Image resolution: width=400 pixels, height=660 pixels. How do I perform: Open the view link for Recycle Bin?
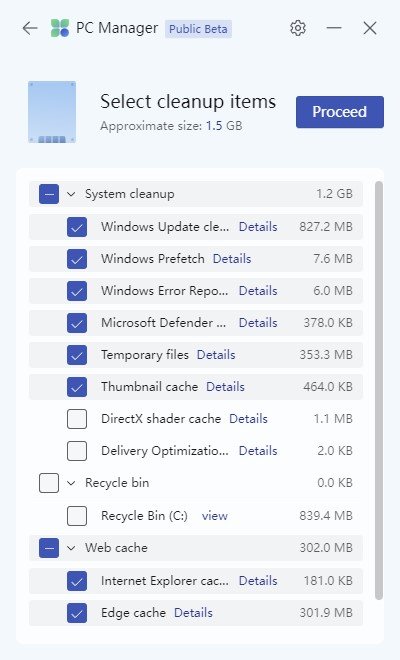[x=215, y=516]
